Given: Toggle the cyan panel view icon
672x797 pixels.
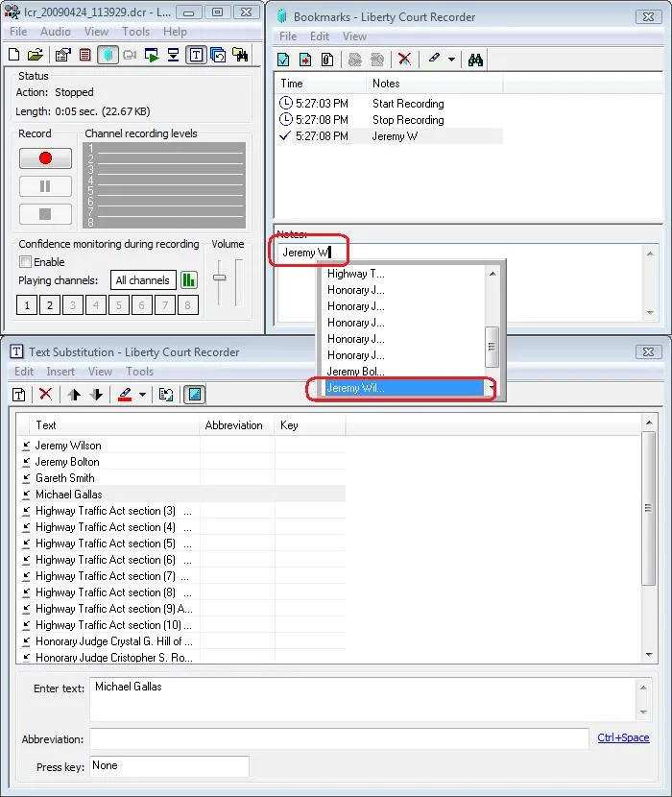Looking at the screenshot, I should pyautogui.click(x=195, y=395).
